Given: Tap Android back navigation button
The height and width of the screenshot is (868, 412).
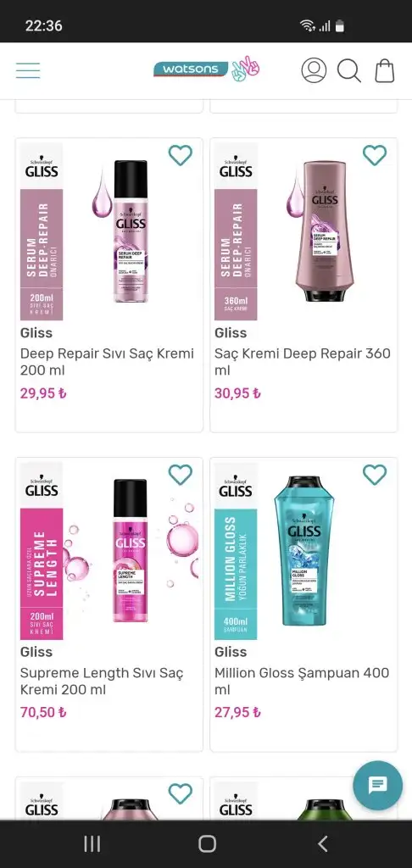Looking at the screenshot, I should tap(323, 843).
